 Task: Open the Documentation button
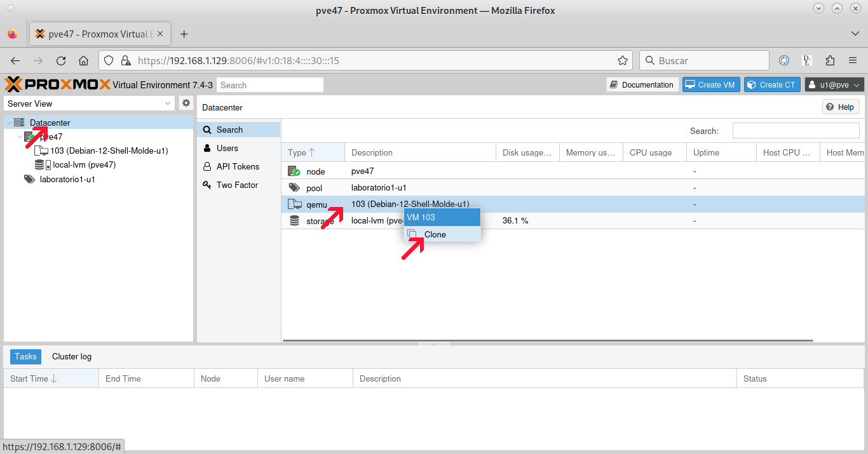click(x=642, y=84)
